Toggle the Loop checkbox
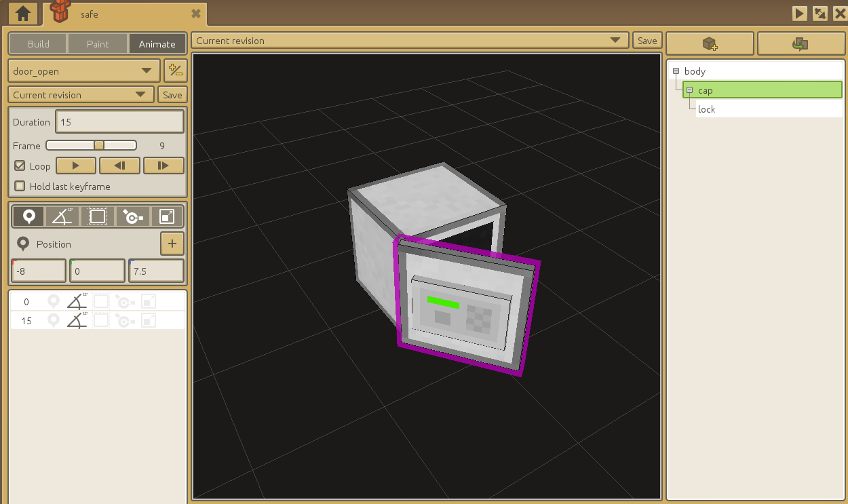The height and width of the screenshot is (504, 848). [x=20, y=166]
